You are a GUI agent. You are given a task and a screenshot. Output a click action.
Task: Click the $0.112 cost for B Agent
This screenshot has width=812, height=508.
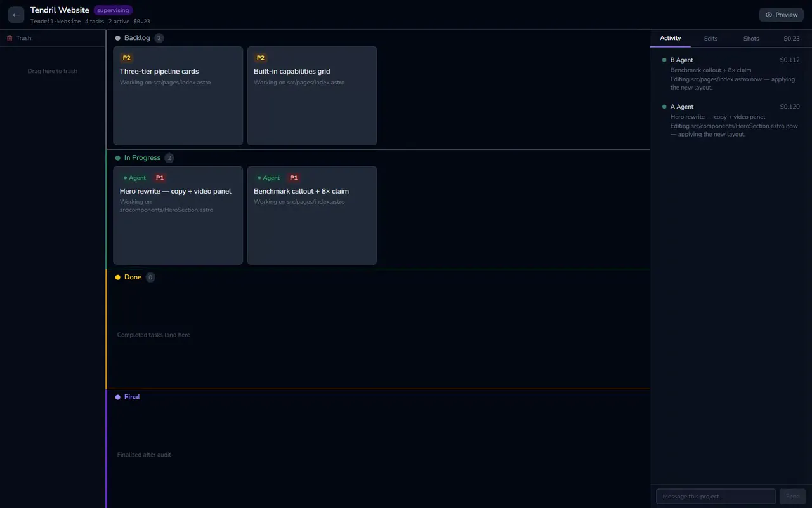(x=790, y=60)
